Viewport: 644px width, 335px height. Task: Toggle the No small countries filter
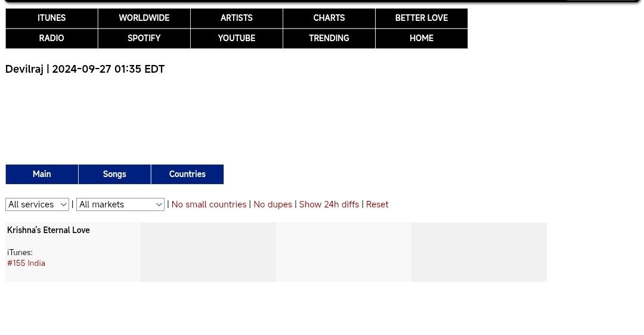(209, 204)
